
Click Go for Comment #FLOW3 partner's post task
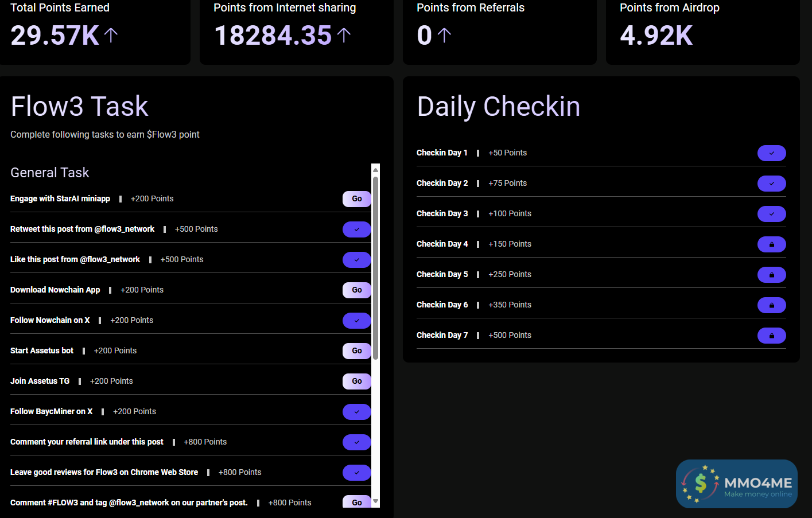[357, 502]
